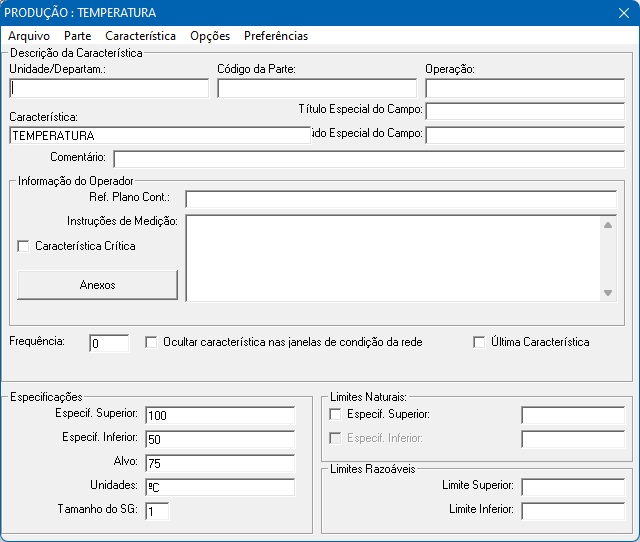640x542 pixels.
Task: Open the Parte menu
Action: point(77,36)
